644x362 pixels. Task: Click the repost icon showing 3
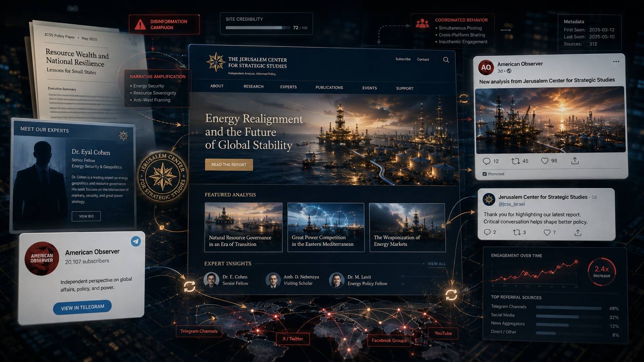click(517, 232)
